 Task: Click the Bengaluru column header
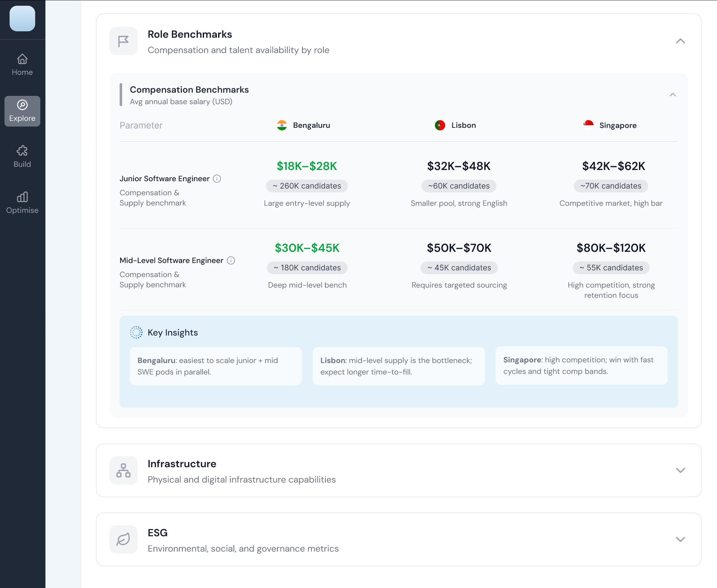click(303, 125)
